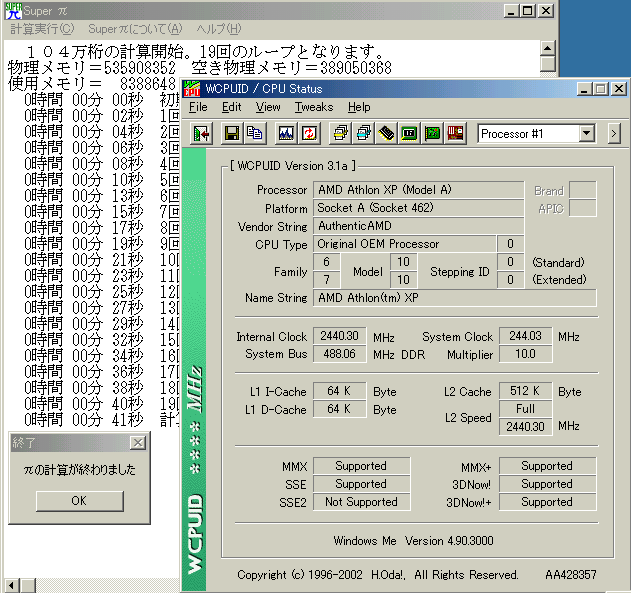
Task: Click Super Pi horizontal scrollbar left arrow
Action: click(12, 585)
